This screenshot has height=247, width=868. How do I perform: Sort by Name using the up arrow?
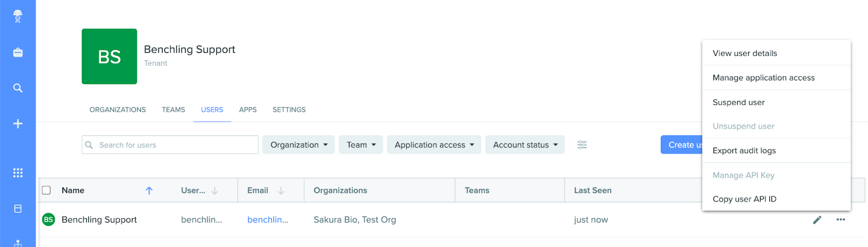click(149, 191)
